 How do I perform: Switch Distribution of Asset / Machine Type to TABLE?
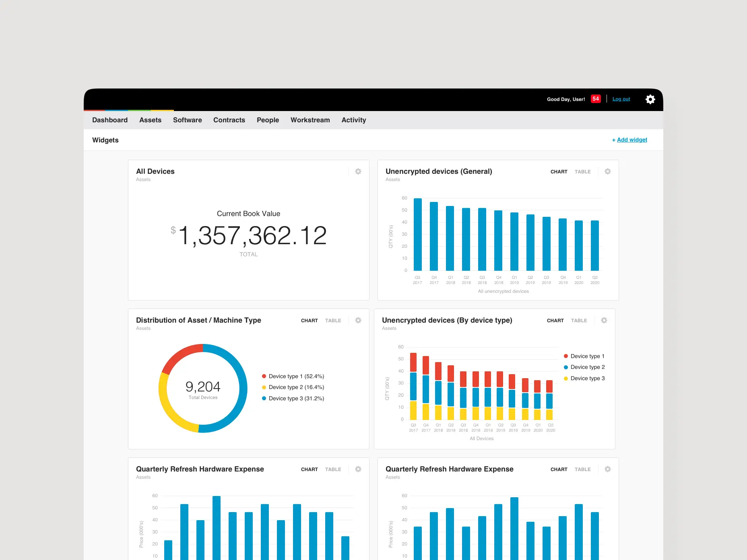point(333,320)
